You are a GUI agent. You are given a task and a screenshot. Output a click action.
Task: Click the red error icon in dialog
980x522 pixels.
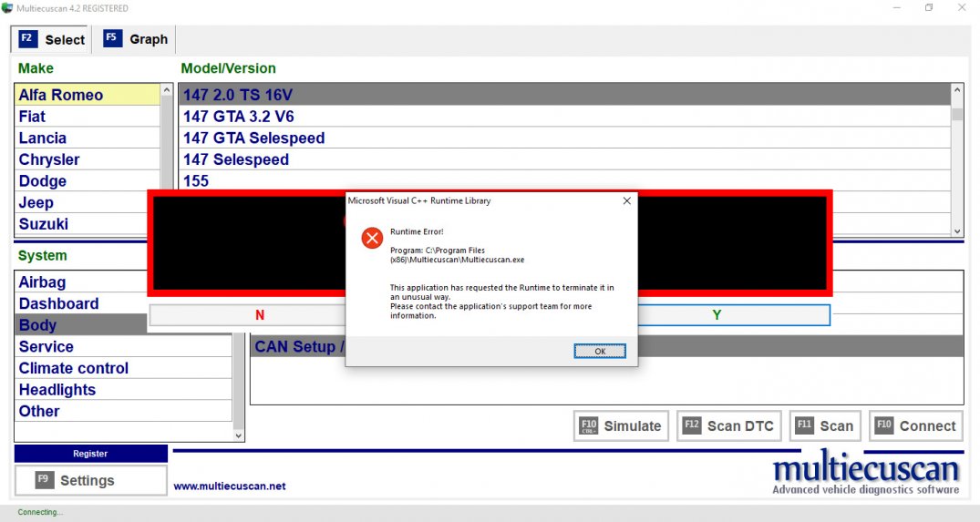[x=372, y=239]
